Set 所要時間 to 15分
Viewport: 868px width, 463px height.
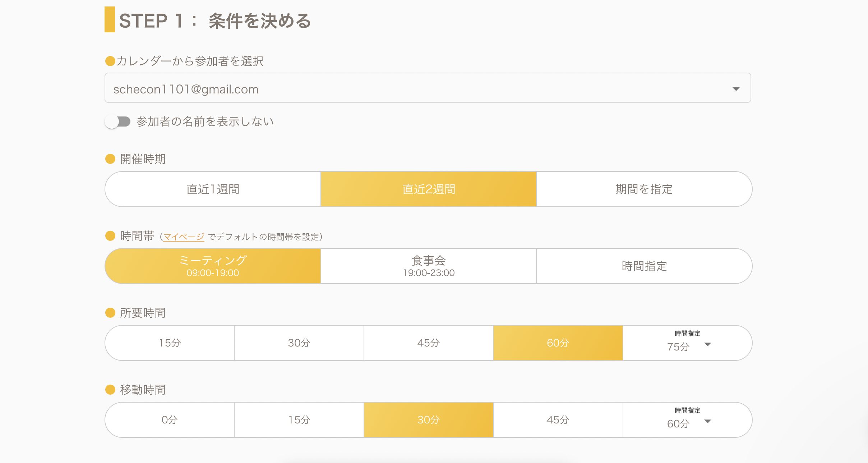[x=170, y=343]
